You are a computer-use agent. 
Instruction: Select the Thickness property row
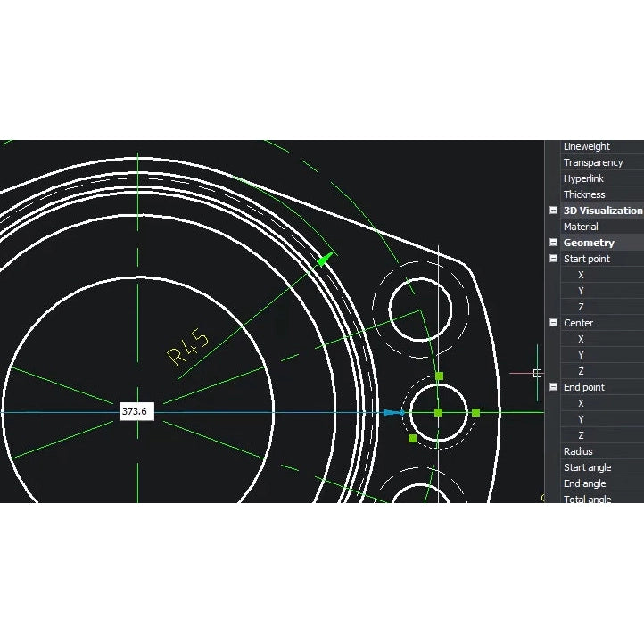click(x=602, y=194)
